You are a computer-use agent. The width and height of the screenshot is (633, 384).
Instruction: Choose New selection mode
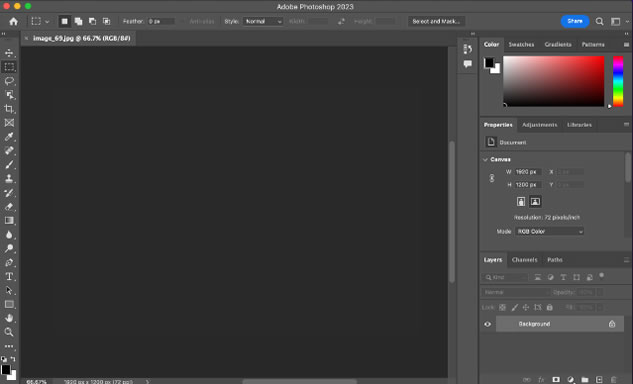click(64, 21)
